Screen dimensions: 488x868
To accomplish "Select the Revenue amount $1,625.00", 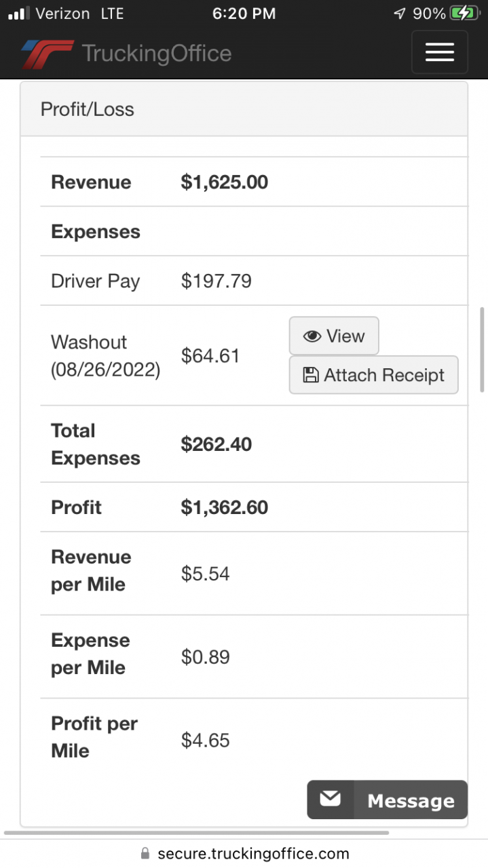I will (x=225, y=182).
